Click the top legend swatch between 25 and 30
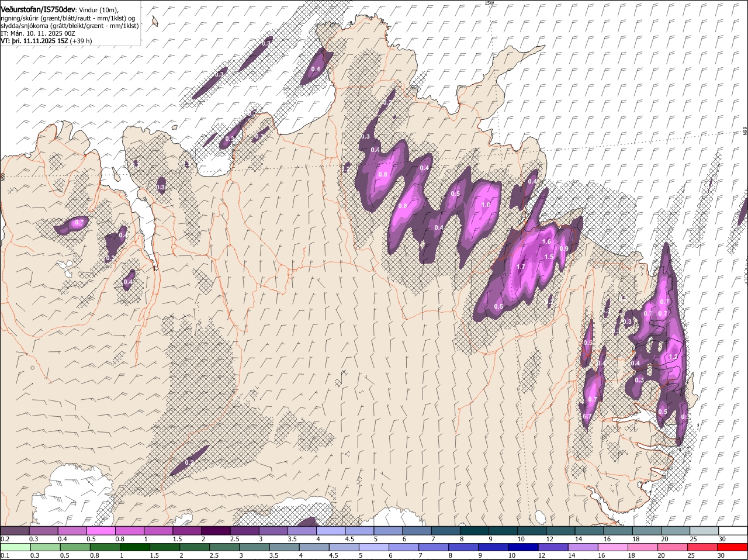Viewport: 748px width, 560px height. pos(705,530)
